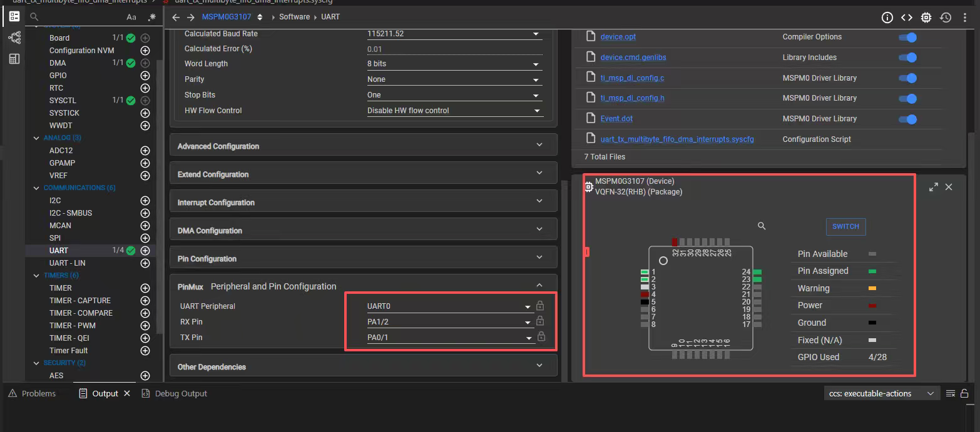Toggle the ti_msp_dl_config.h switch
The image size is (980, 432).
pyautogui.click(x=907, y=98)
